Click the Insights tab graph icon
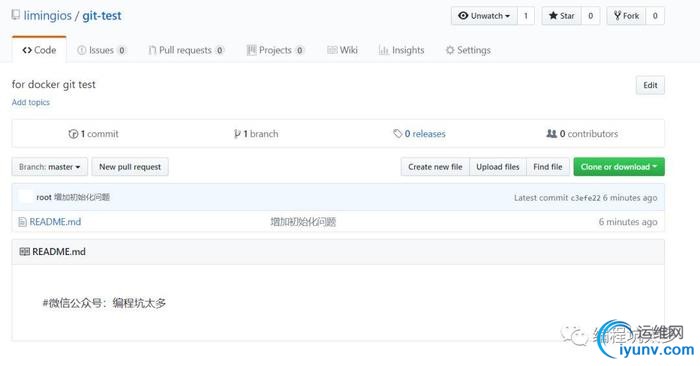 [383, 50]
